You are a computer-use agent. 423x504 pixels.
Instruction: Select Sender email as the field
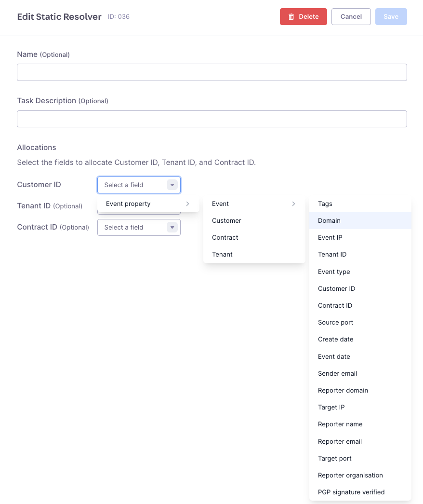click(337, 373)
